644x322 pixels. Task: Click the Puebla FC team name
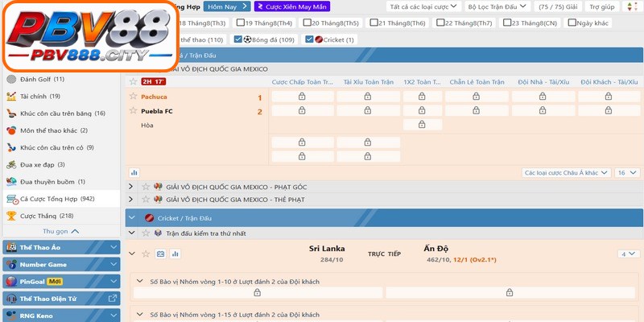click(157, 111)
